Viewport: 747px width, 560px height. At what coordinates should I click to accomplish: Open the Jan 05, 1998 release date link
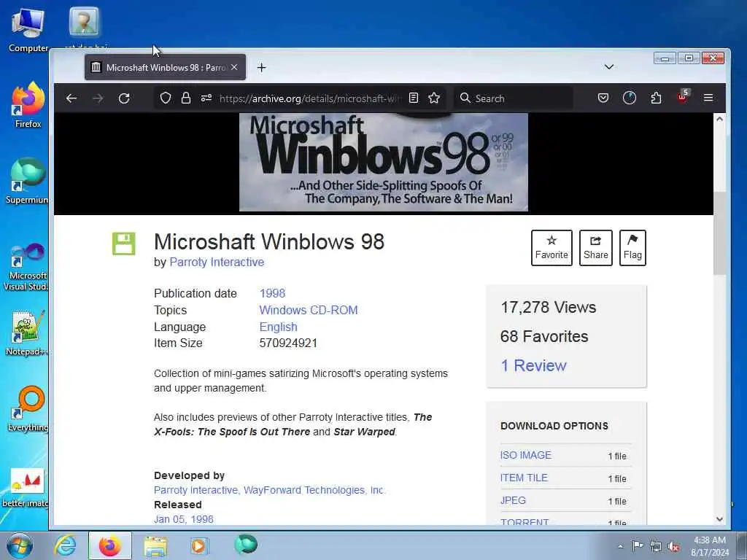click(x=184, y=519)
